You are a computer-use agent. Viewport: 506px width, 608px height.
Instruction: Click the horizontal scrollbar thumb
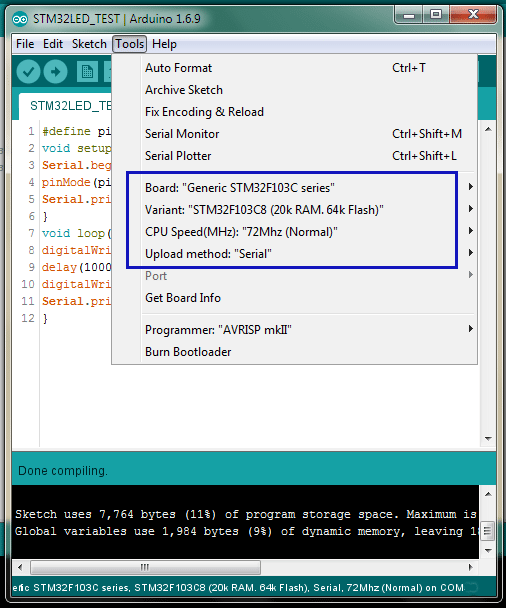[145, 567]
